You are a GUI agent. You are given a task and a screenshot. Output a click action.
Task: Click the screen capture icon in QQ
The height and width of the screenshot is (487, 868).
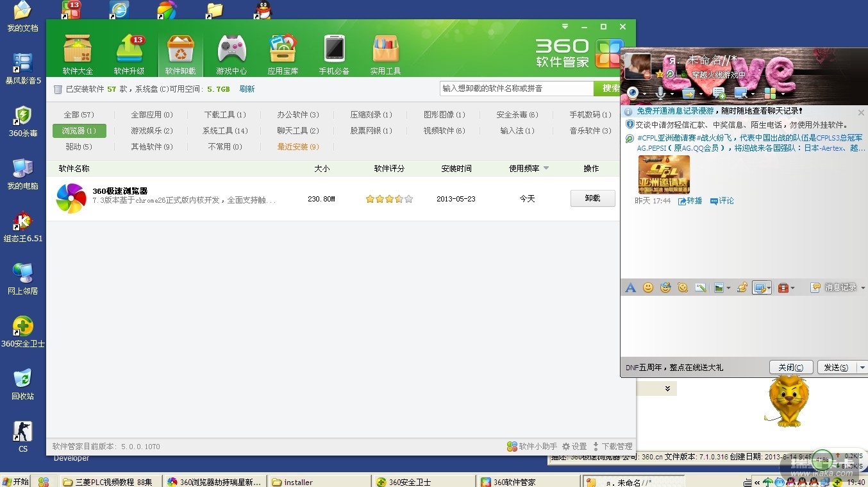[760, 287]
